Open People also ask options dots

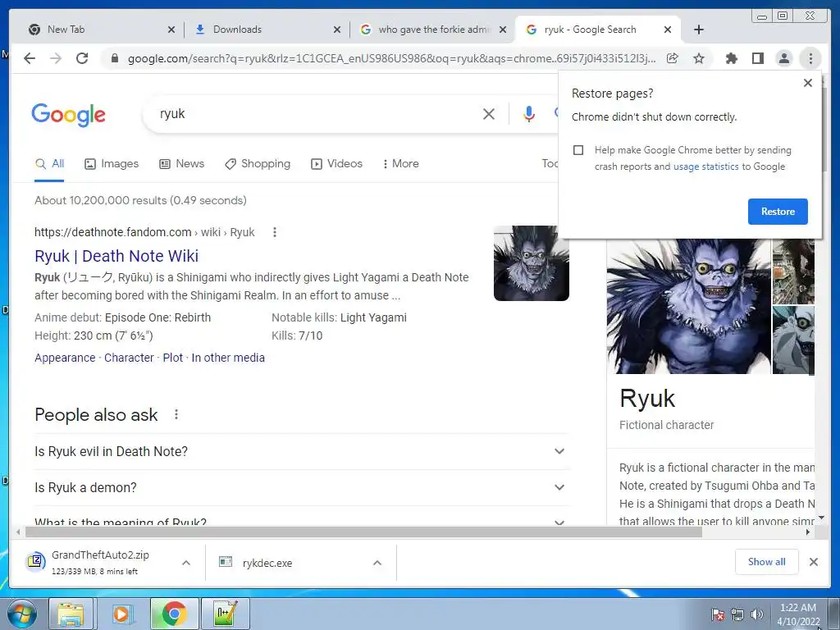(x=176, y=414)
